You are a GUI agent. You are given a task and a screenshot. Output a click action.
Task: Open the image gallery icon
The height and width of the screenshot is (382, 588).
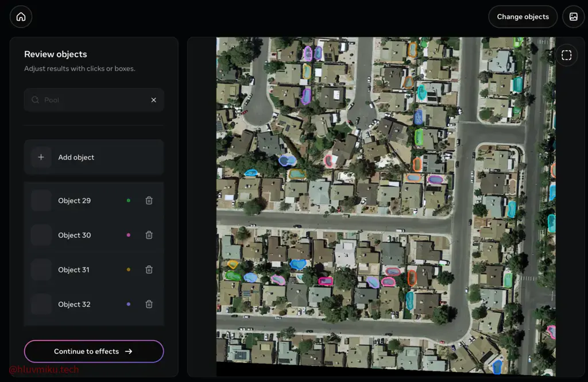(573, 17)
